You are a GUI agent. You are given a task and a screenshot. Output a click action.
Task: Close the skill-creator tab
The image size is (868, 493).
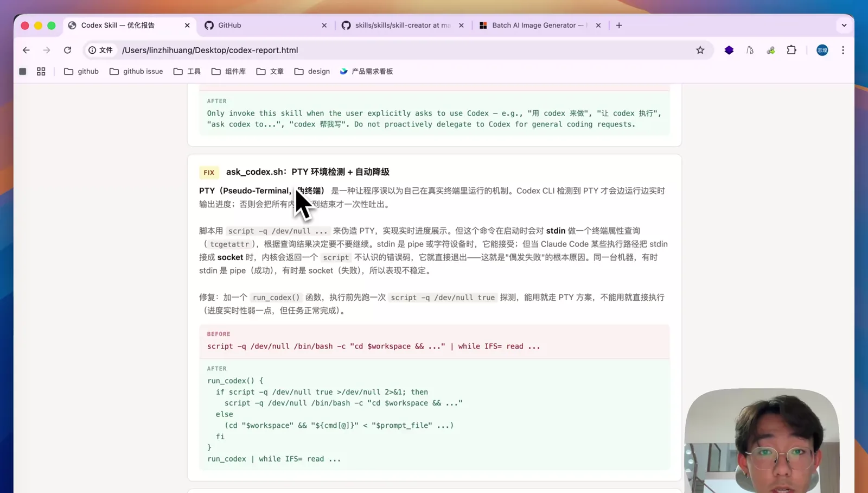coord(461,25)
